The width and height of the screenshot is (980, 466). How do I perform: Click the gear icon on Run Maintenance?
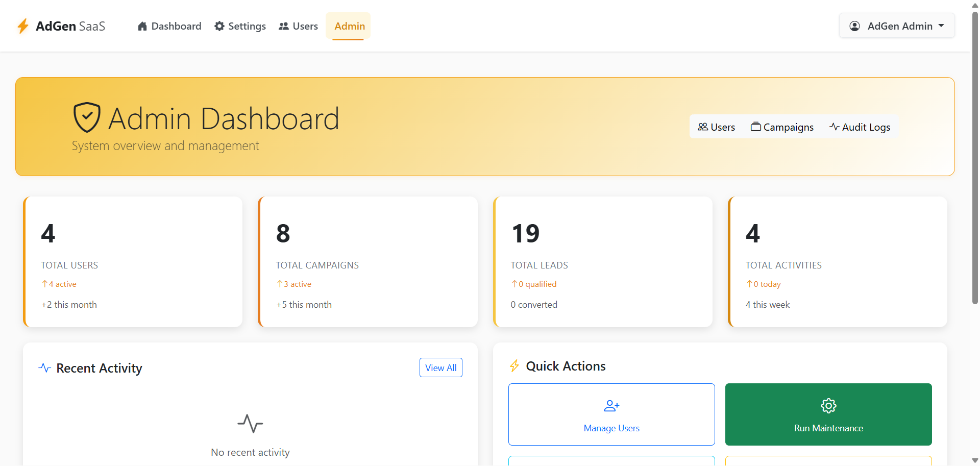tap(828, 406)
